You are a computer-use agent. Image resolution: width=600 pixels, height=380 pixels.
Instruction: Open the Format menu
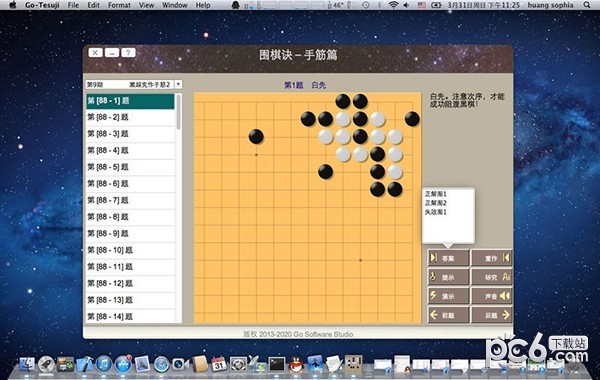119,5
